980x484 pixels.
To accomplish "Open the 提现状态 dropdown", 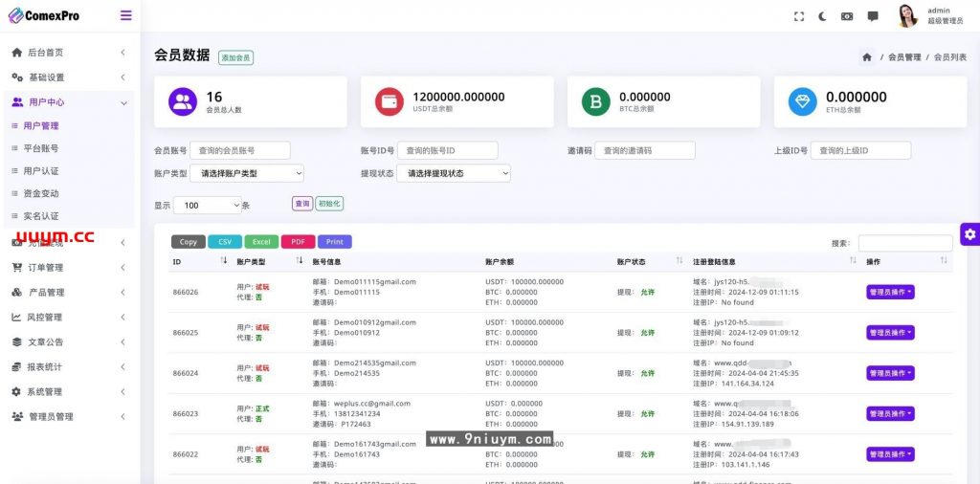I will coord(453,173).
